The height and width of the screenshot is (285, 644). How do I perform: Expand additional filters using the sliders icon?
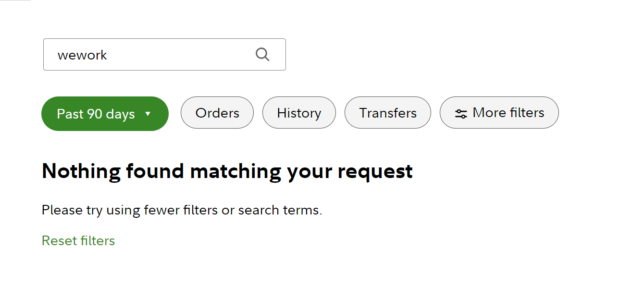tap(461, 114)
